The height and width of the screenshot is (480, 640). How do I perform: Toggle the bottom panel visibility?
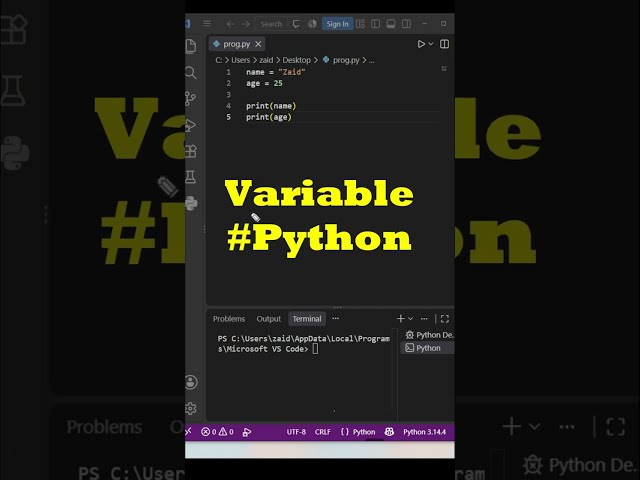391,24
